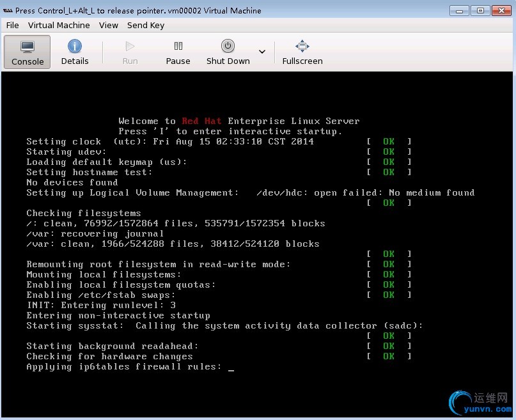Open the Send Key menu

point(146,26)
